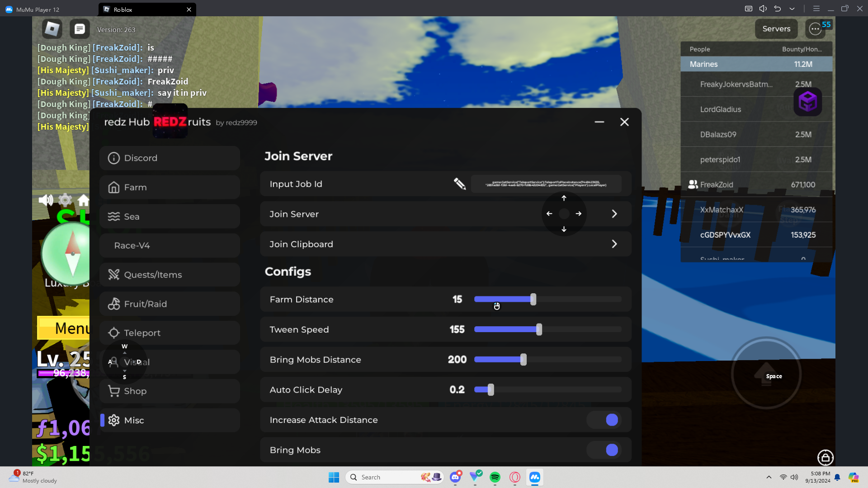Click the purple cube icon over the leaderboard

click(x=808, y=101)
